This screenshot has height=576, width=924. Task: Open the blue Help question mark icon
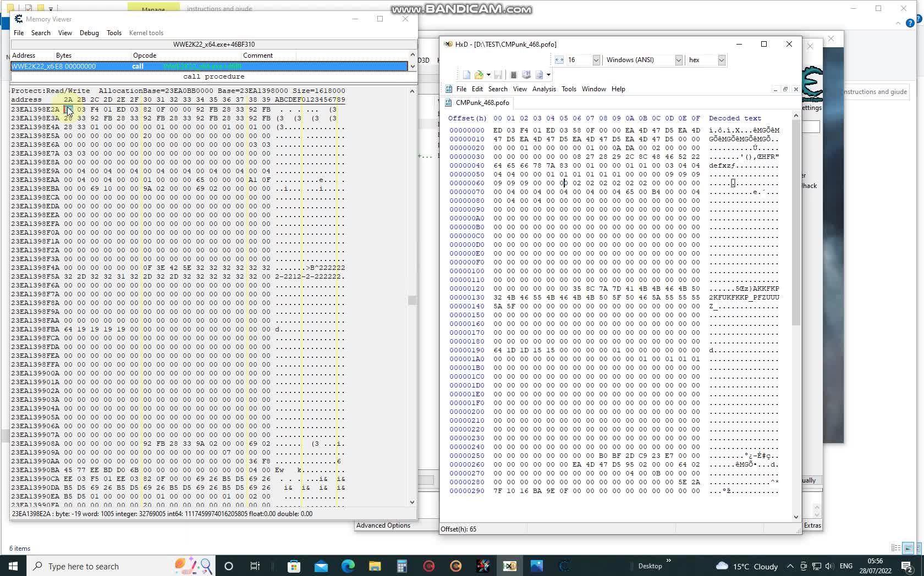pos(911,24)
